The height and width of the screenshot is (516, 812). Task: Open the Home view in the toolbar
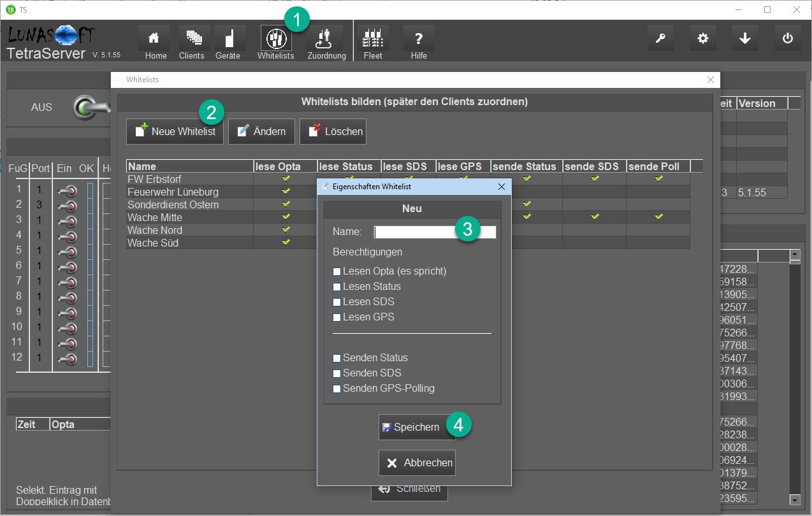pos(154,38)
